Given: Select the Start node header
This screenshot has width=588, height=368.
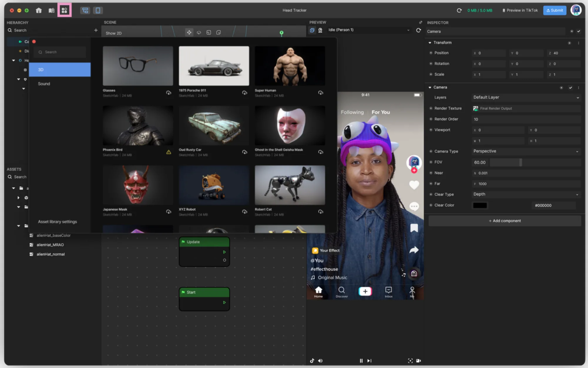Looking at the screenshot, I should click(x=204, y=292).
